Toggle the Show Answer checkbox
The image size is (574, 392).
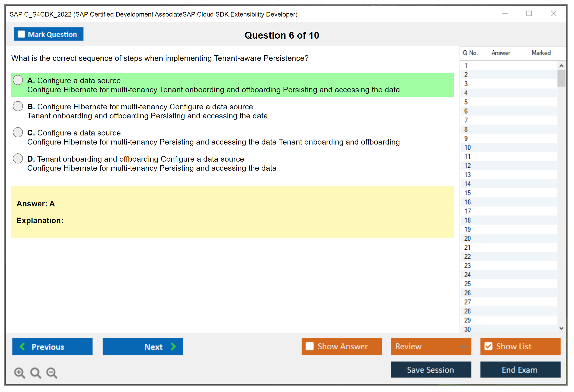pyautogui.click(x=310, y=346)
